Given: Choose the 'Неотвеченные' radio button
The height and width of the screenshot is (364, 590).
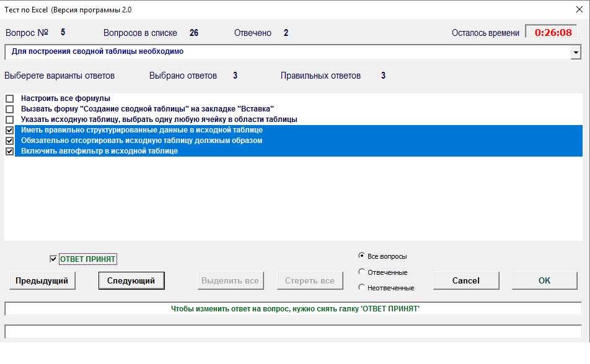Looking at the screenshot, I should pyautogui.click(x=361, y=287).
